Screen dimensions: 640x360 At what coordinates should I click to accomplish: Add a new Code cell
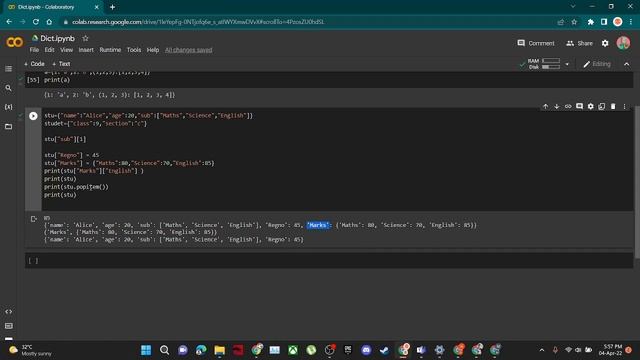[34, 64]
